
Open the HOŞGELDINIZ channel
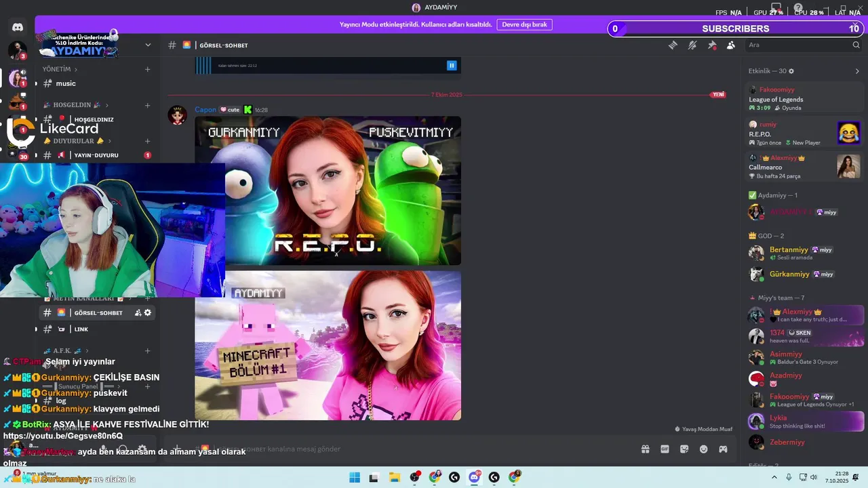tap(97, 119)
